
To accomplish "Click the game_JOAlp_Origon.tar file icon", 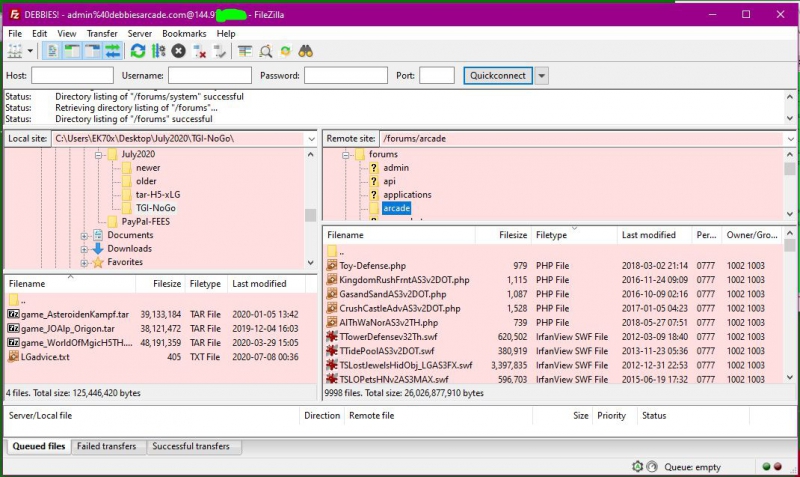I will point(13,329).
